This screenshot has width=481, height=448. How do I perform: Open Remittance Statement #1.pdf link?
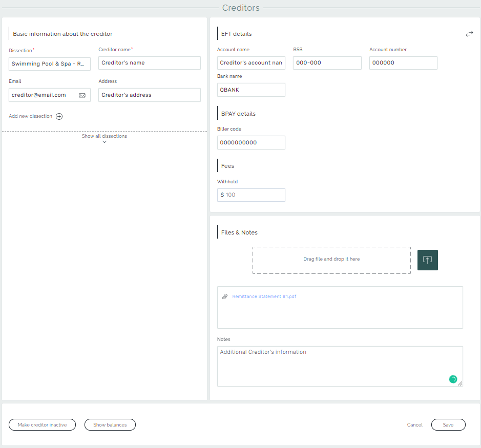[264, 297]
